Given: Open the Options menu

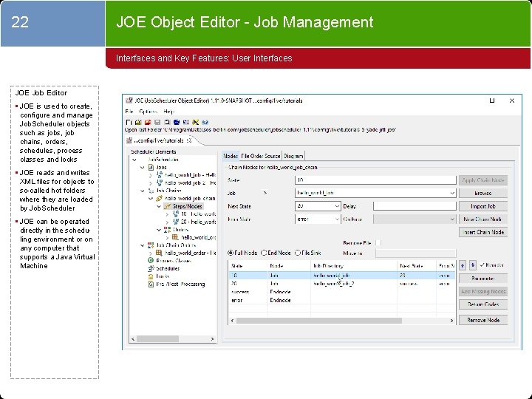Looking at the screenshot, I should [x=148, y=112].
